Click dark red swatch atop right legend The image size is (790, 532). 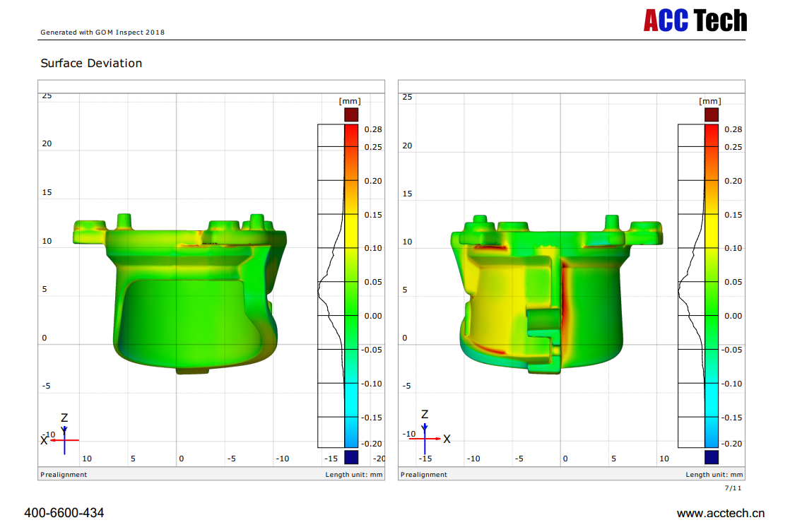point(712,114)
